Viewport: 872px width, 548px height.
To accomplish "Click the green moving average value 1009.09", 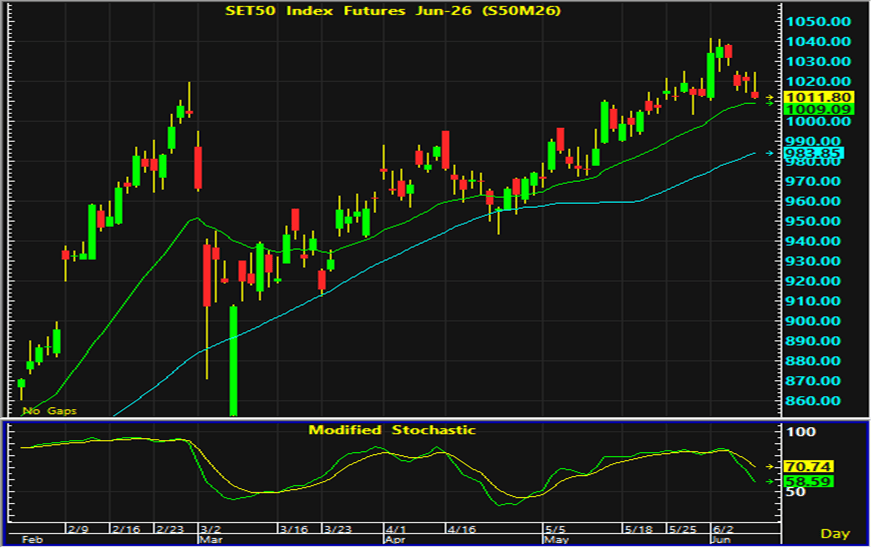I will [818, 110].
